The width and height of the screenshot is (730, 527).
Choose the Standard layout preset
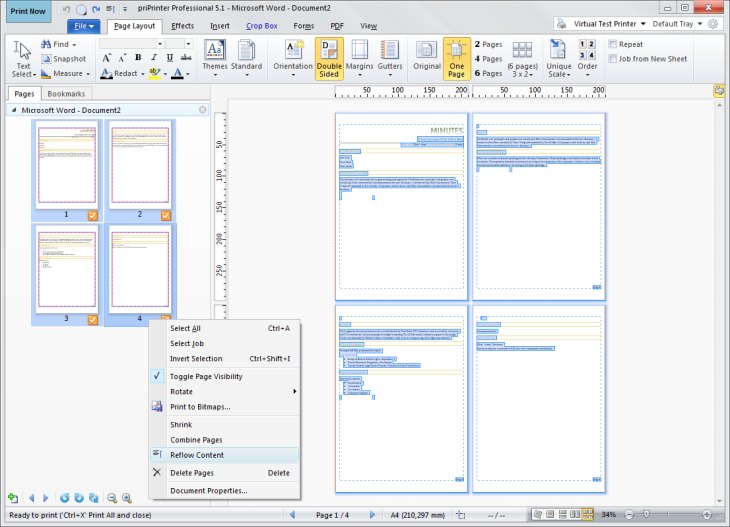coord(246,59)
